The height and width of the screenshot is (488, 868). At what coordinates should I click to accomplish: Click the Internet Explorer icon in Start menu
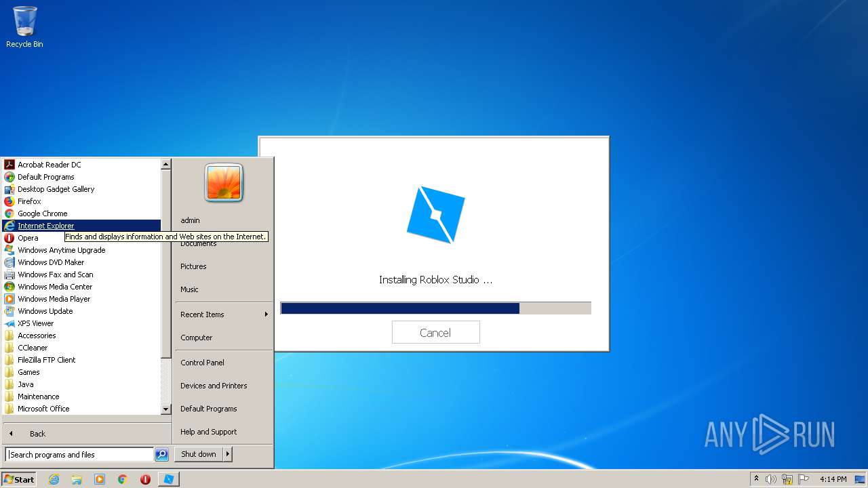coord(9,226)
